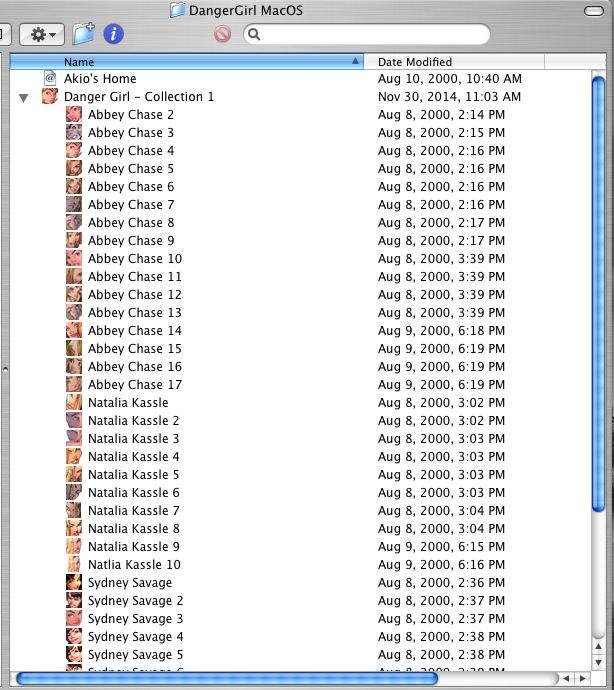Click the date Nov 30, 2014, 11:03 AM
The width and height of the screenshot is (614, 690).
(449, 97)
